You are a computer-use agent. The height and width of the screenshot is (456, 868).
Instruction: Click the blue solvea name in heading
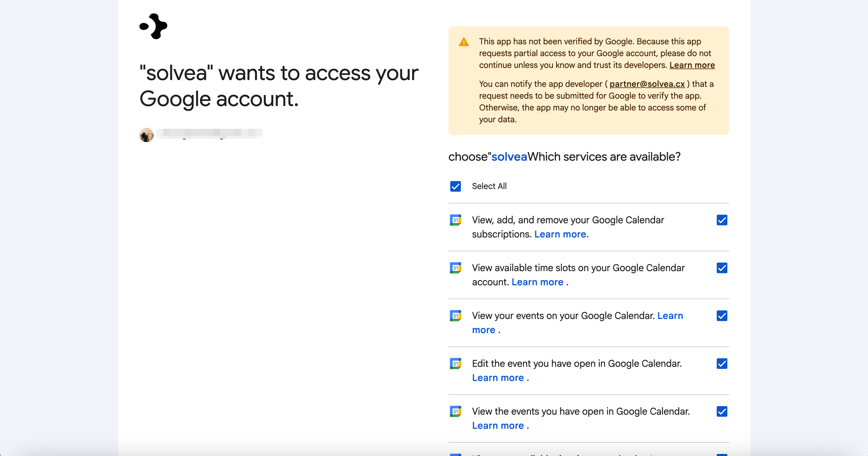tap(509, 157)
